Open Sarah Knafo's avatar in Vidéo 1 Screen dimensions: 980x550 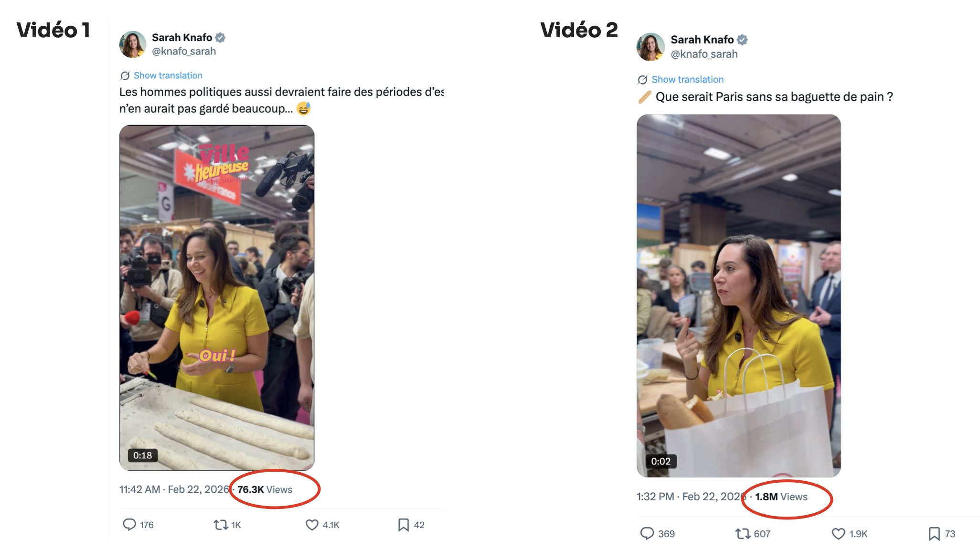click(x=133, y=44)
